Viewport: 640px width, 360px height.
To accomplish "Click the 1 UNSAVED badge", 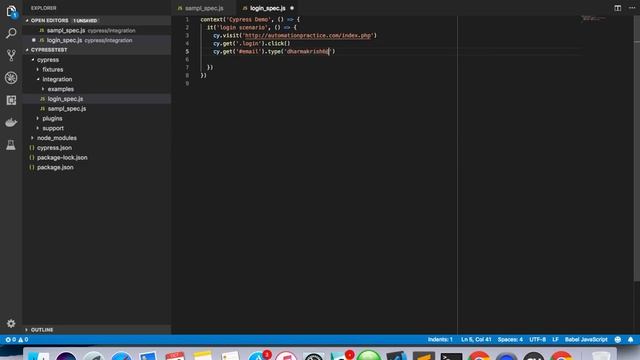I will (85, 20).
